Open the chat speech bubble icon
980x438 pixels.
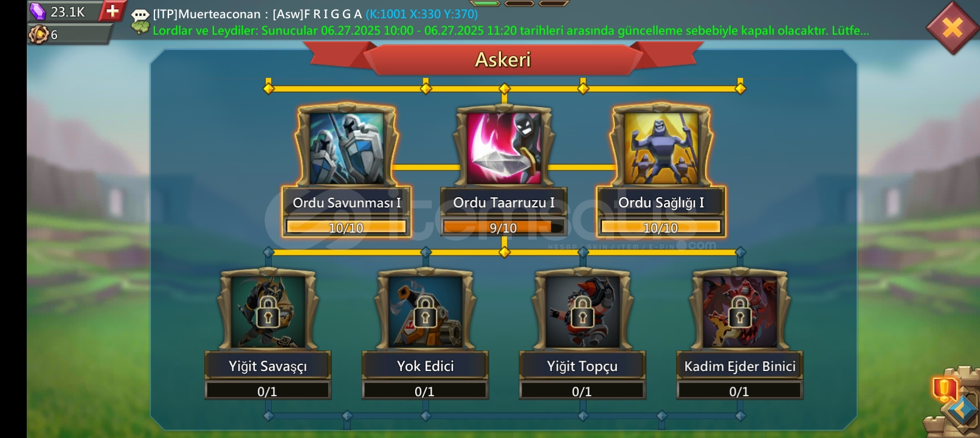140,15
